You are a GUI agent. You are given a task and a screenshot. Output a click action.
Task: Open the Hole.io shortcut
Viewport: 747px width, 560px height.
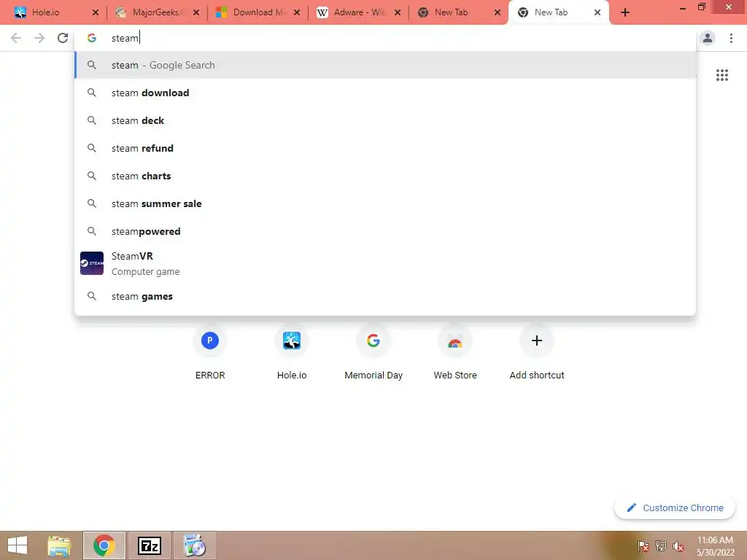(292, 352)
